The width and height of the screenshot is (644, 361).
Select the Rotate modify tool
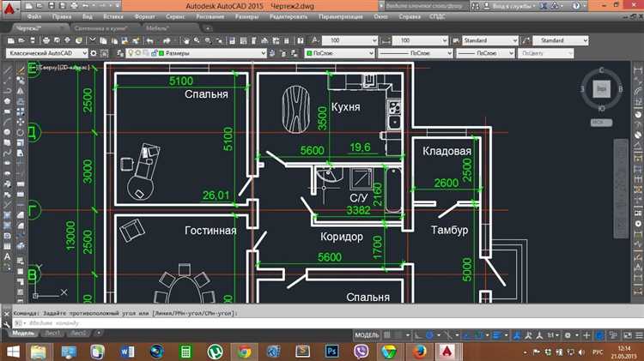pos(21,132)
